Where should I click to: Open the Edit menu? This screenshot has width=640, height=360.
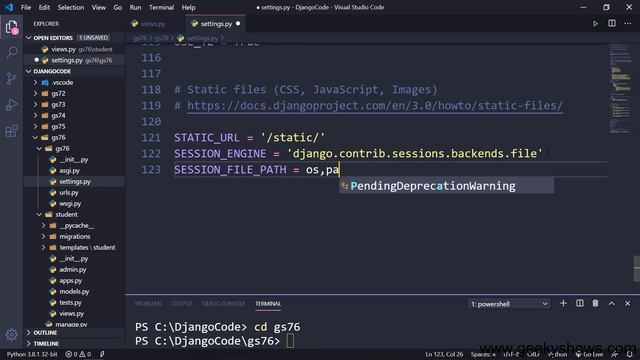click(x=44, y=7)
